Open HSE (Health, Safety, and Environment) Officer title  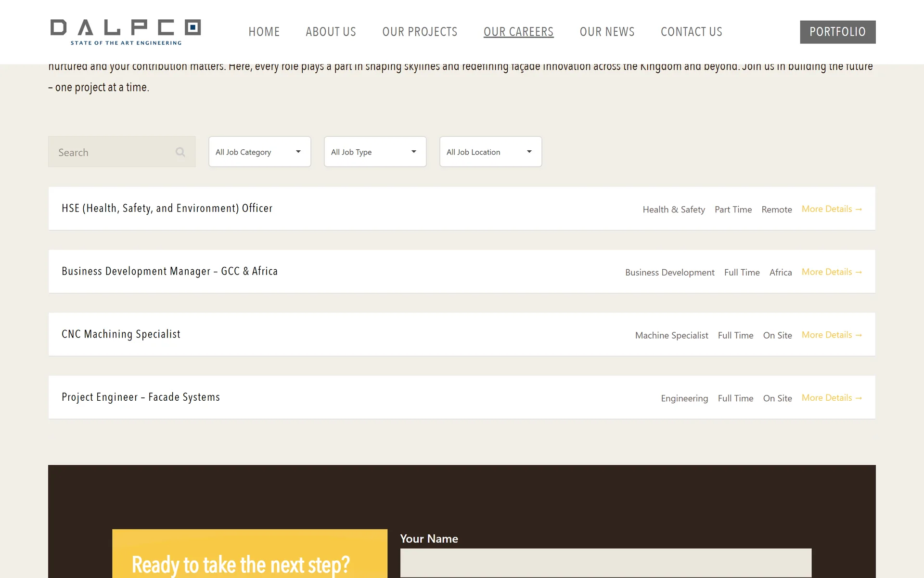pos(167,209)
